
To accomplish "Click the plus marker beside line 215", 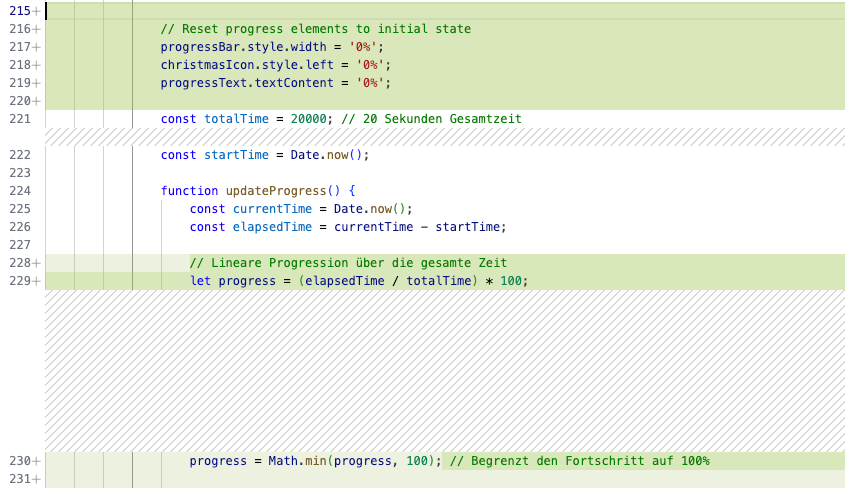I will 36,11.
